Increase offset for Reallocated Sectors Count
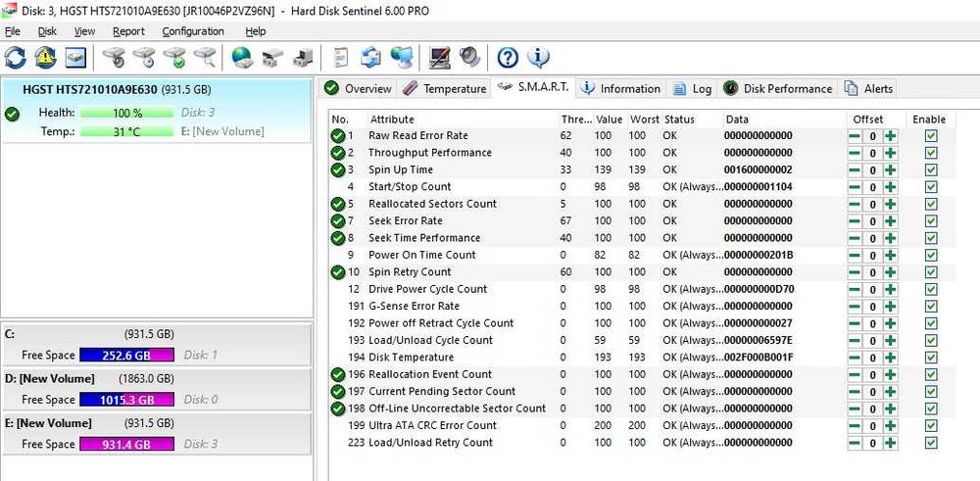 pos(890,205)
